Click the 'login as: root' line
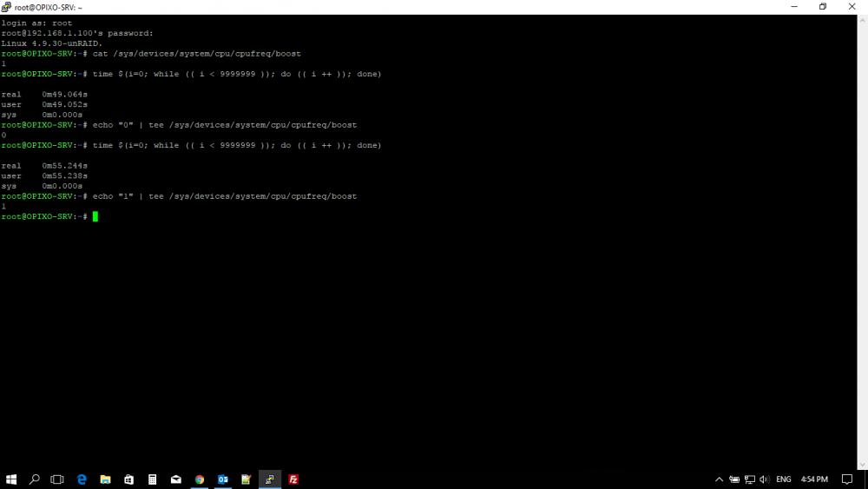 tap(36, 23)
